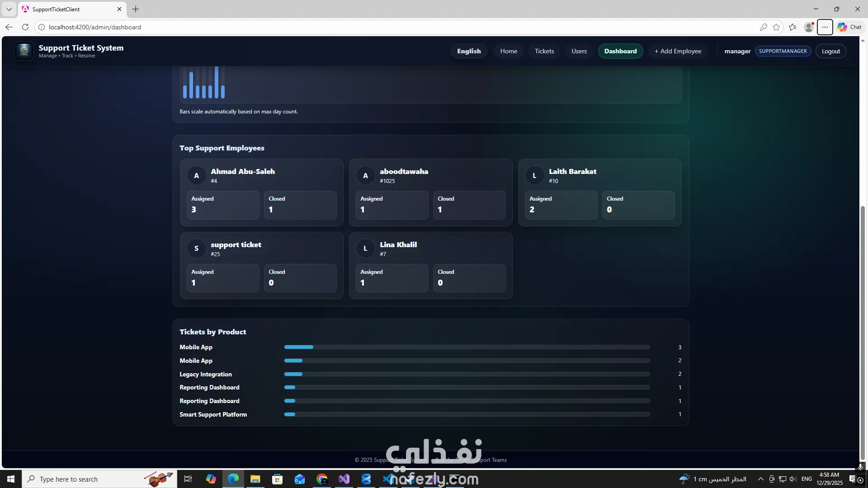Open browser profile avatar icon

809,27
